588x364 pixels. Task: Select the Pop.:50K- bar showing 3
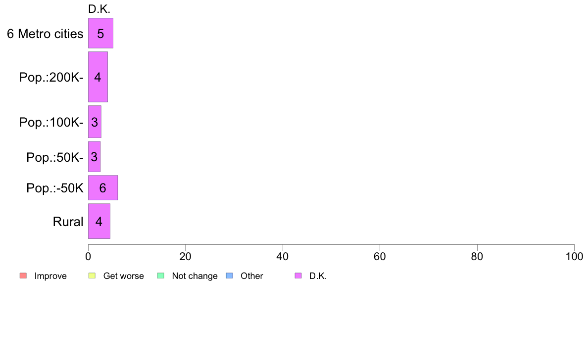pos(94,157)
